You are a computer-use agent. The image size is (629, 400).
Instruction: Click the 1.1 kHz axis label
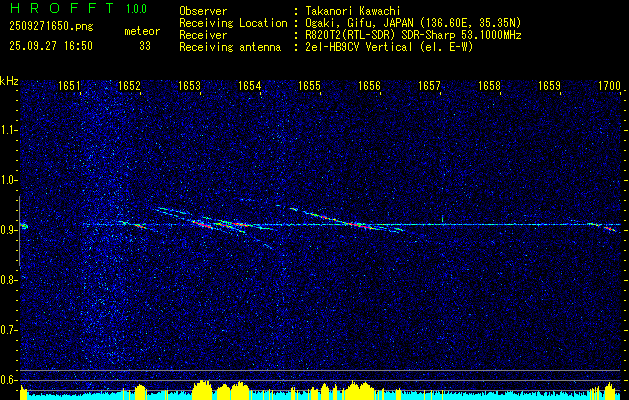click(x=9, y=130)
